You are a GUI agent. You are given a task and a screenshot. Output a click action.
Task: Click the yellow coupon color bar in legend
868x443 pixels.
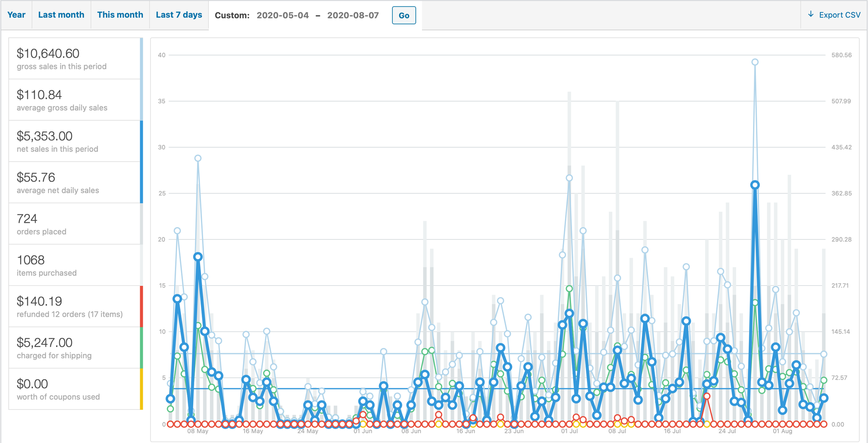[x=141, y=389]
